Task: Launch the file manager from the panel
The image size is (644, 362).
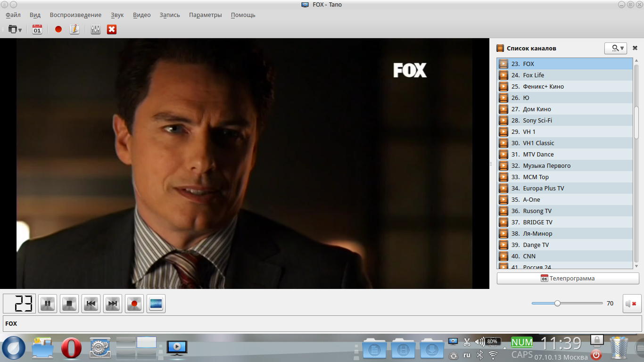Action: (42, 348)
